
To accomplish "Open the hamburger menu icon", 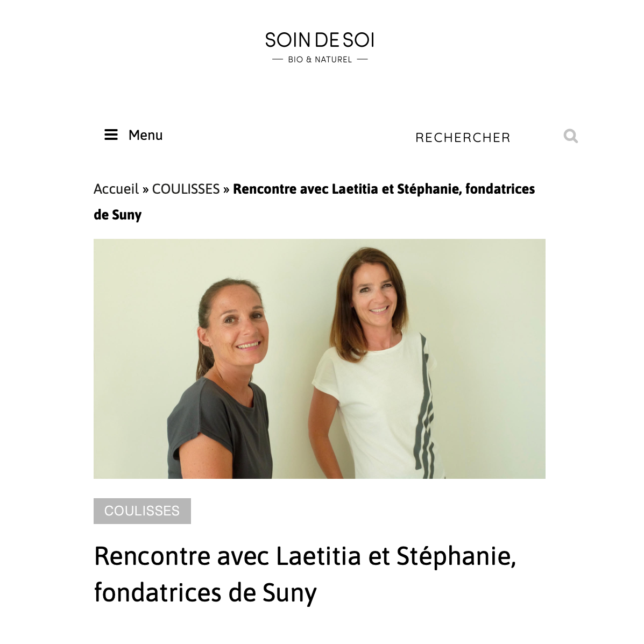I will [x=111, y=135].
